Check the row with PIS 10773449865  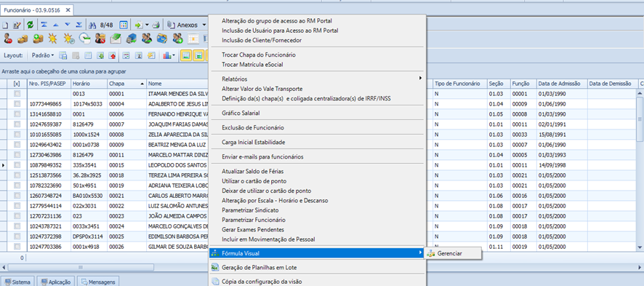click(x=17, y=104)
